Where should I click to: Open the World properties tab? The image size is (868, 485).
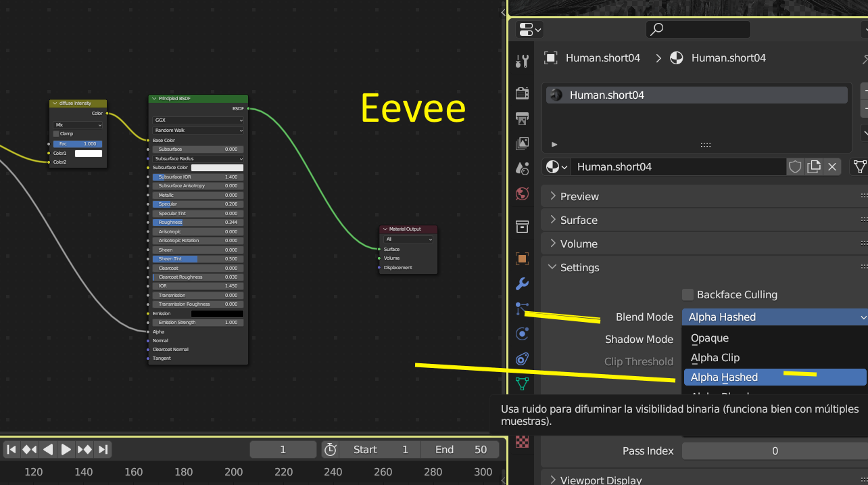(x=522, y=194)
